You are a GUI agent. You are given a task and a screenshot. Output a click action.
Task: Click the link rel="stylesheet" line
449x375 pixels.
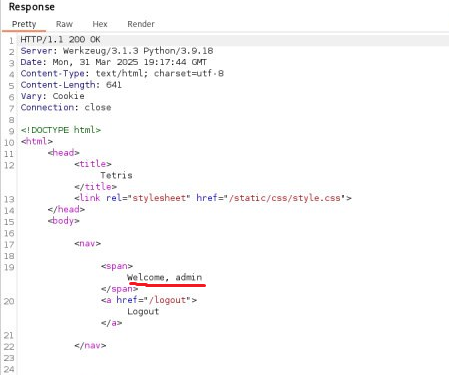click(213, 198)
